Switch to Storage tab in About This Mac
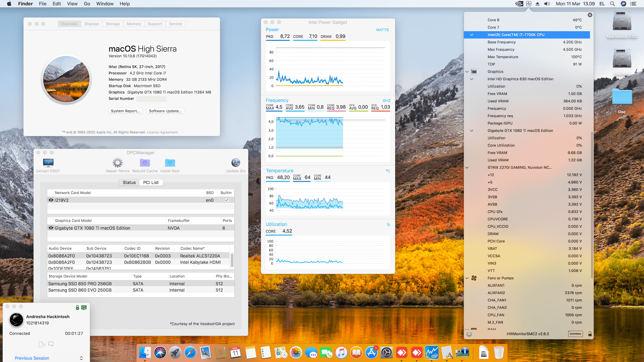The image size is (644, 362). pos(113,24)
